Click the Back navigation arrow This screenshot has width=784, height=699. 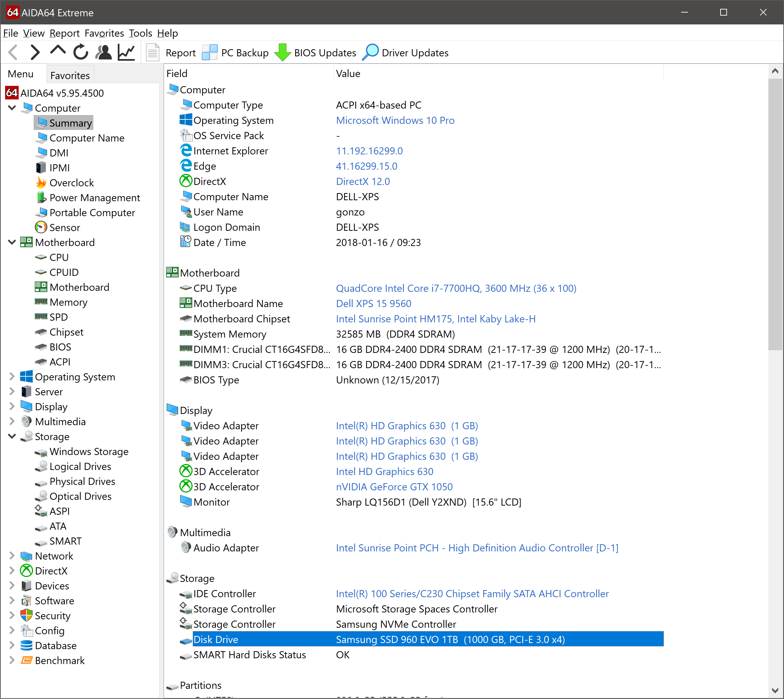[14, 52]
